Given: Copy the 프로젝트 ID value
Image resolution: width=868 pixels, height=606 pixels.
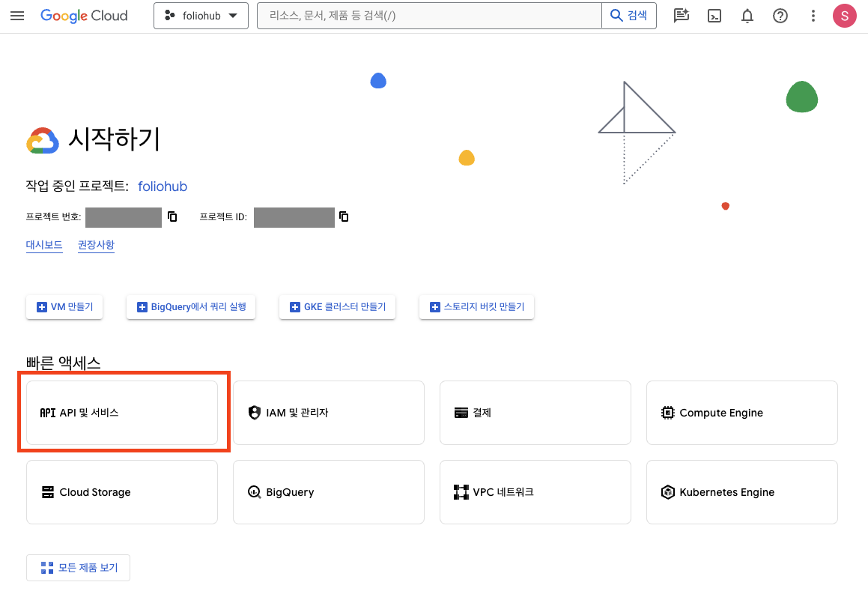Looking at the screenshot, I should (344, 216).
